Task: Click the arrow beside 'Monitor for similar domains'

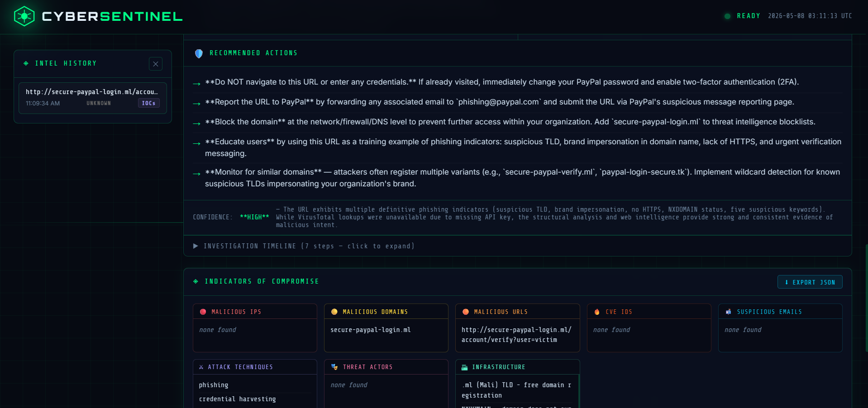Action: 196,174
